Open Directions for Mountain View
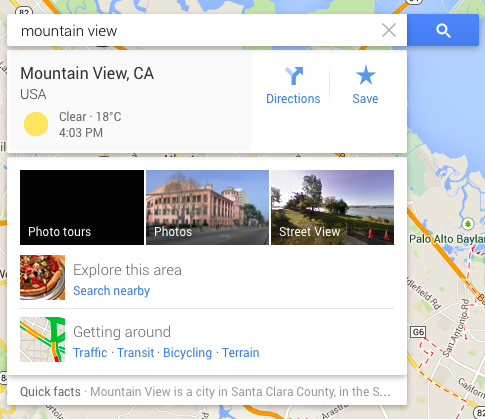This screenshot has width=485, height=419. click(x=293, y=85)
